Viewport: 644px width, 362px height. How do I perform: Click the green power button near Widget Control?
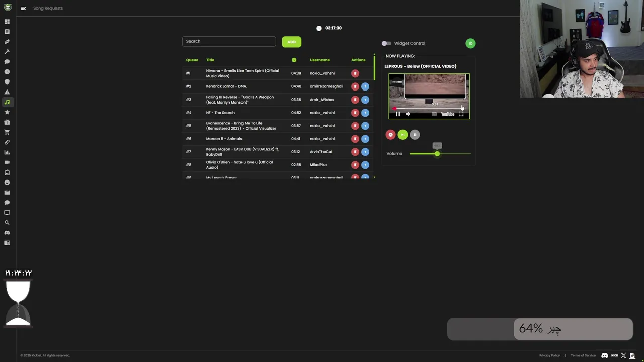click(470, 43)
